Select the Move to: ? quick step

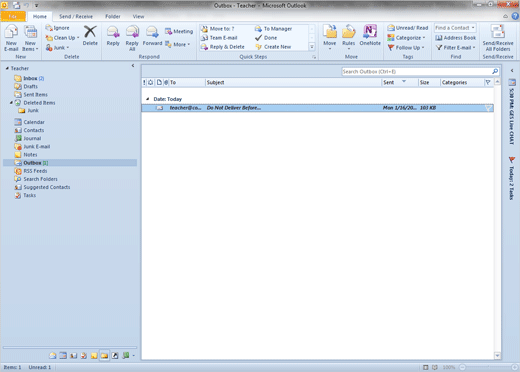[x=218, y=29]
